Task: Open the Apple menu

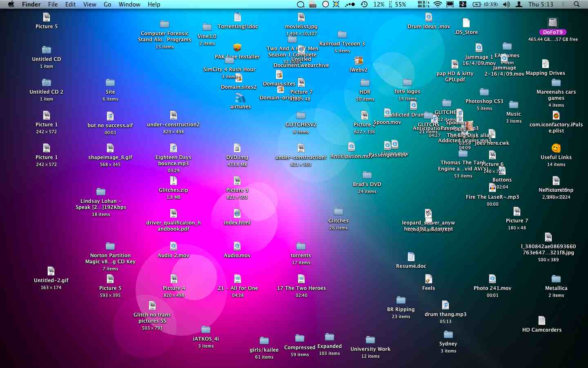Action: tap(11, 4)
